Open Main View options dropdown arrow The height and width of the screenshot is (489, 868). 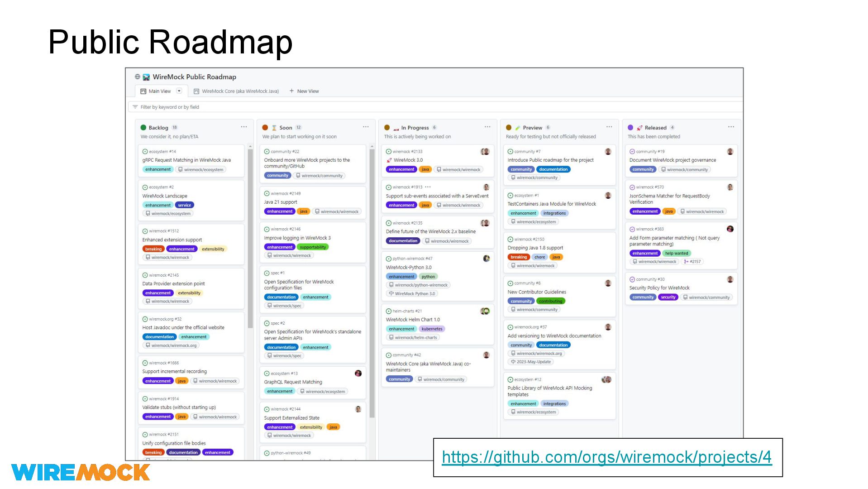point(179,91)
